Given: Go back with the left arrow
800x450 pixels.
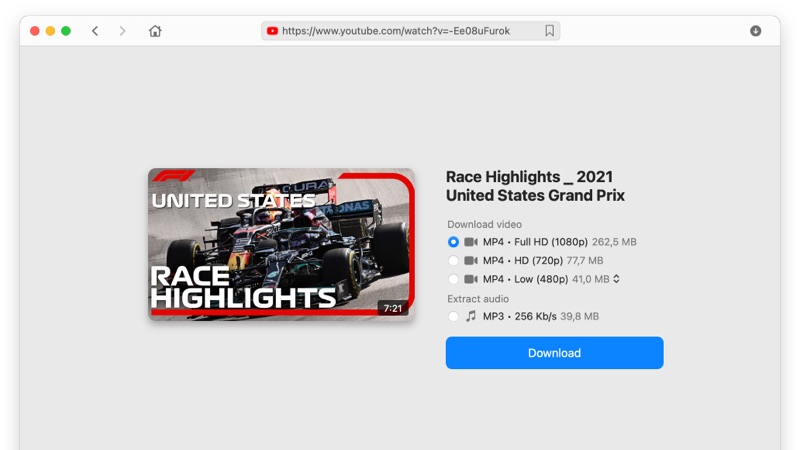Looking at the screenshot, I should pyautogui.click(x=95, y=31).
